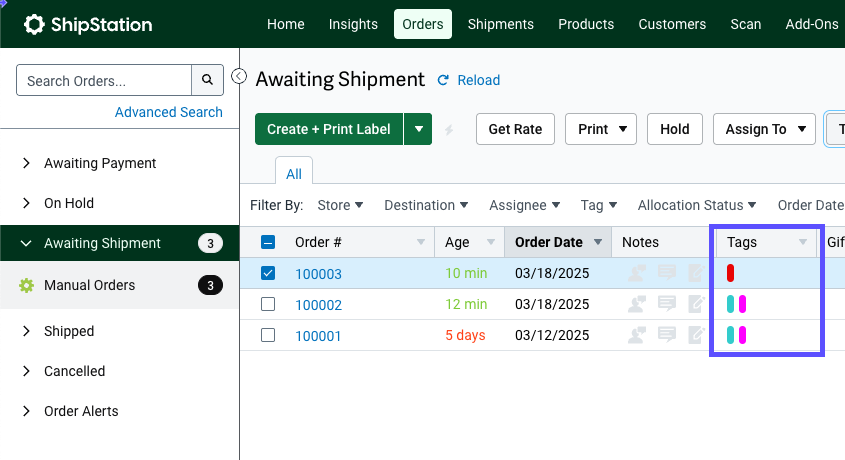
Task: Click the Get Rate button
Action: coord(514,129)
